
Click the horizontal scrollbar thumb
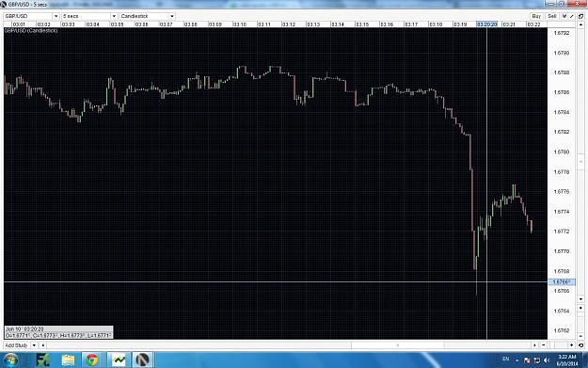398,345
